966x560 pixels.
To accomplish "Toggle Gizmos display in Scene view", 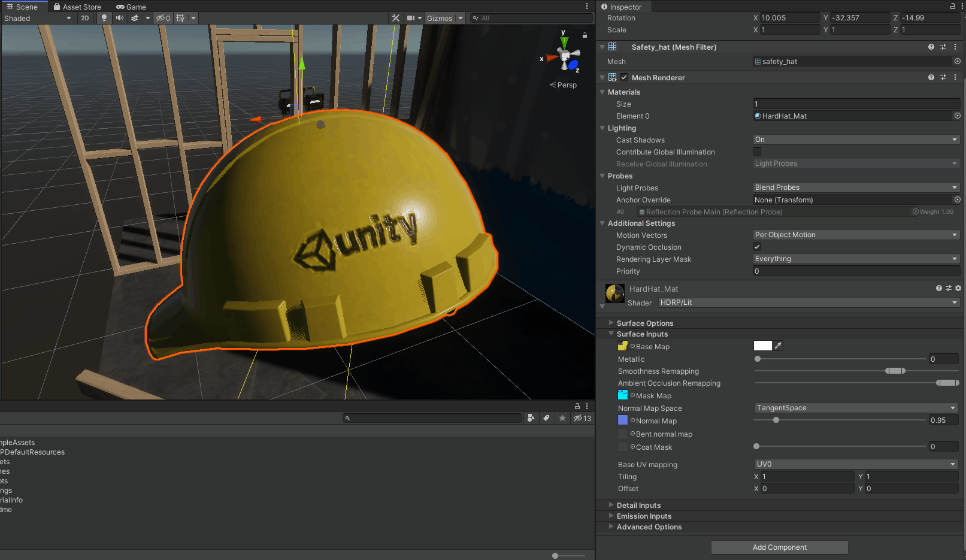I will tap(440, 18).
